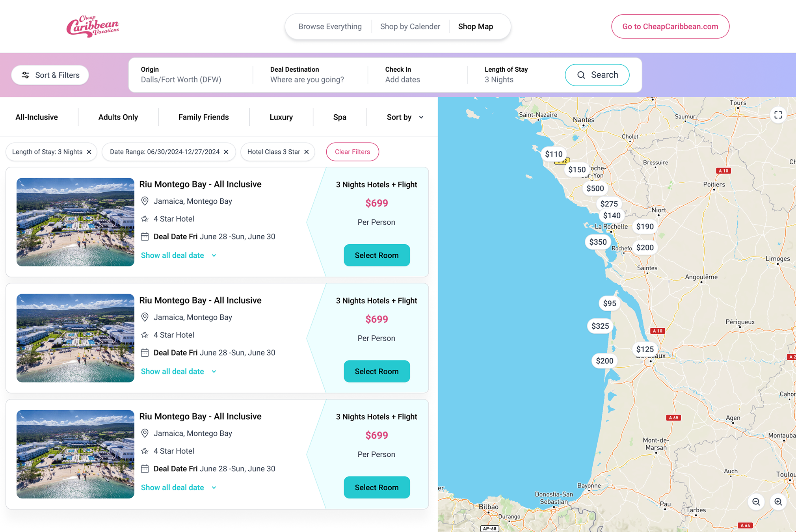
Task: Click Go to CheapCaribbean.com button
Action: tap(670, 26)
